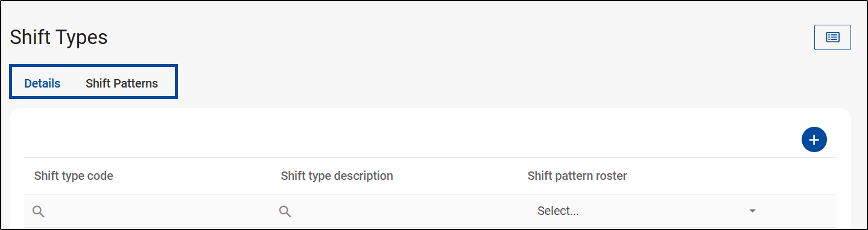This screenshot has width=868, height=230.
Task: Click the empty toolbar area left of plus button
Action: [410, 140]
